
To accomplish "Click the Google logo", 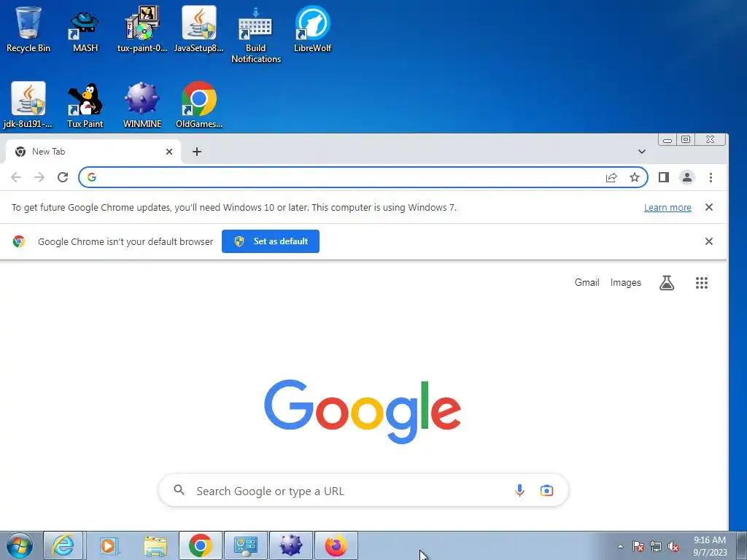I will pos(363,411).
